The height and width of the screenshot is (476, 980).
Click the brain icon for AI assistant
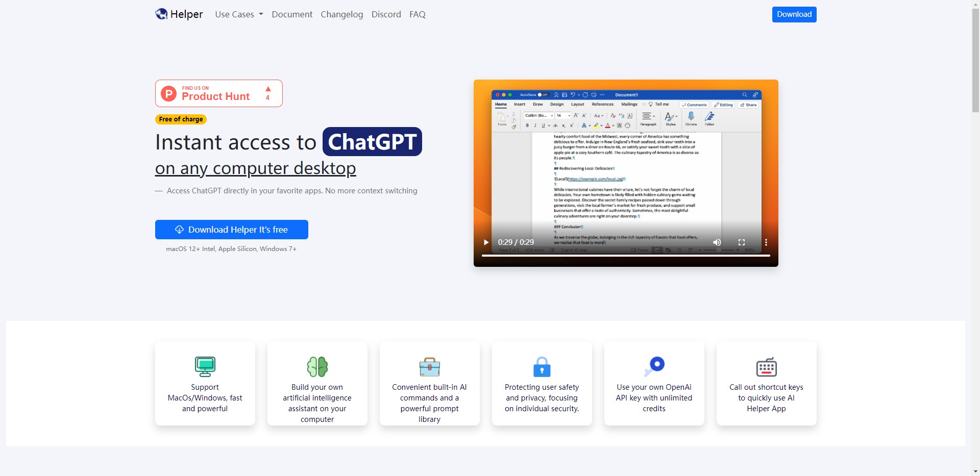click(317, 366)
